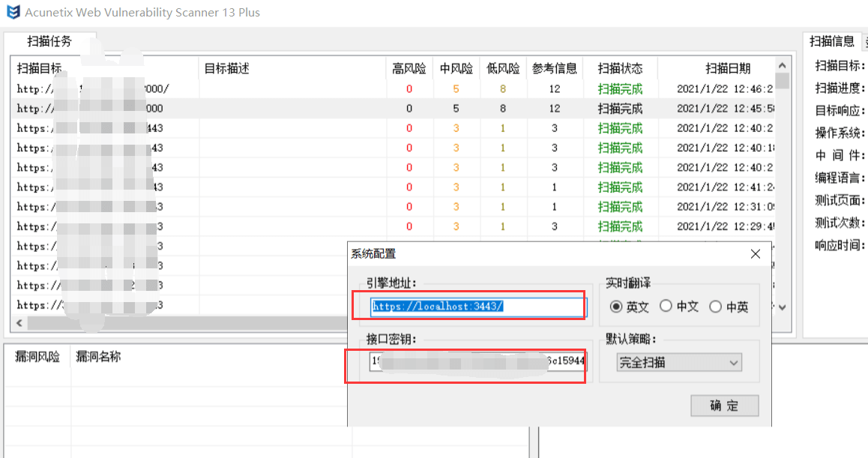This screenshot has width=868, height=458.
Task: Click the 测试次数 label in the info panel
Action: [840, 223]
